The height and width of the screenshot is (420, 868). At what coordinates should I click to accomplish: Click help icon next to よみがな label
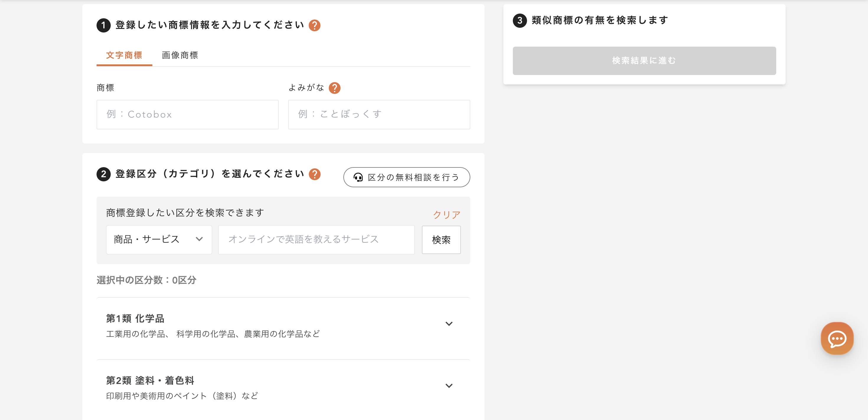pyautogui.click(x=334, y=88)
